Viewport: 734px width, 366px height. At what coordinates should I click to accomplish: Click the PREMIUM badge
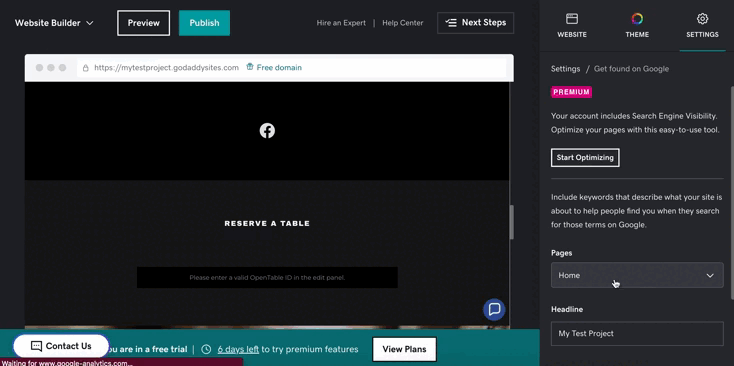571,92
